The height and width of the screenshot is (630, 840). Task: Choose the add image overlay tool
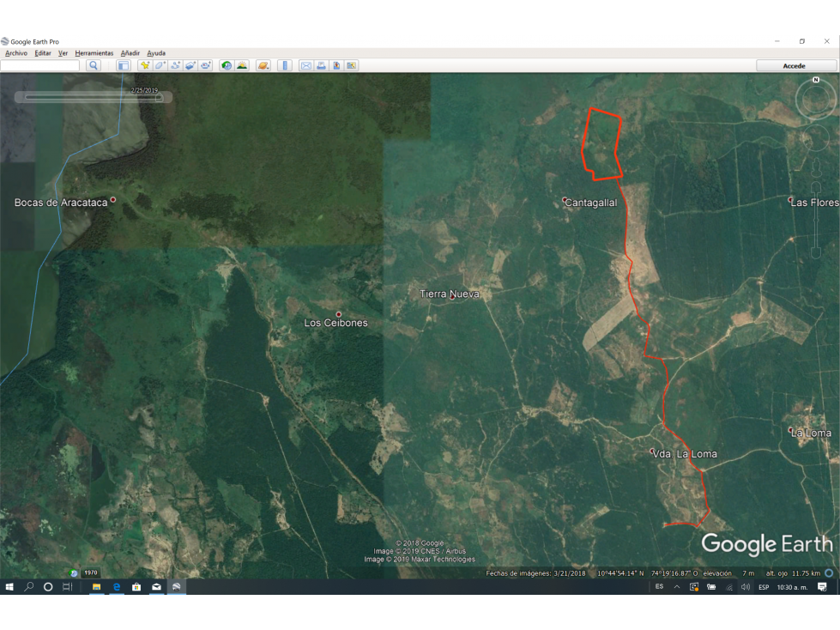click(190, 65)
